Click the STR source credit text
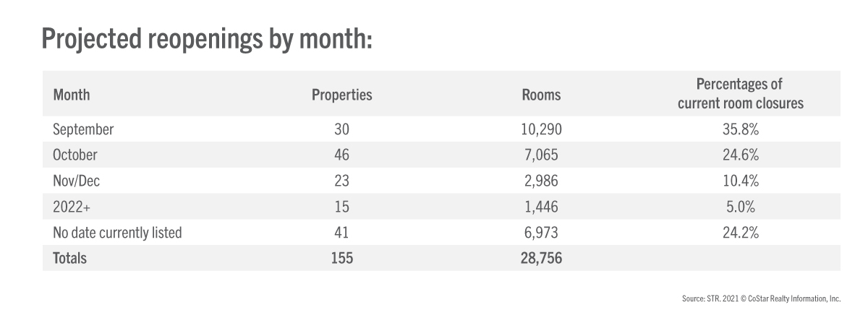The width and height of the screenshot is (868, 310). [x=760, y=298]
